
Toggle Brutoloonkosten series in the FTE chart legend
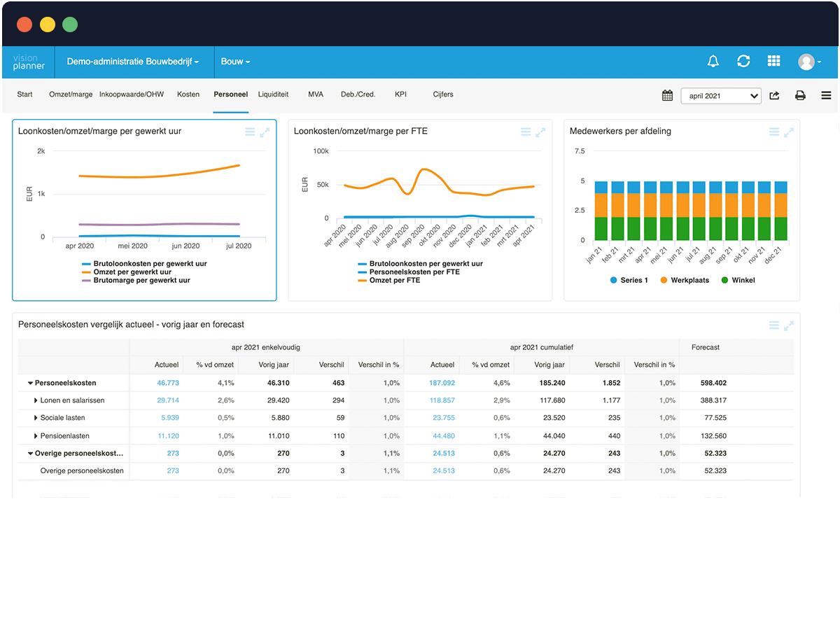(x=420, y=263)
